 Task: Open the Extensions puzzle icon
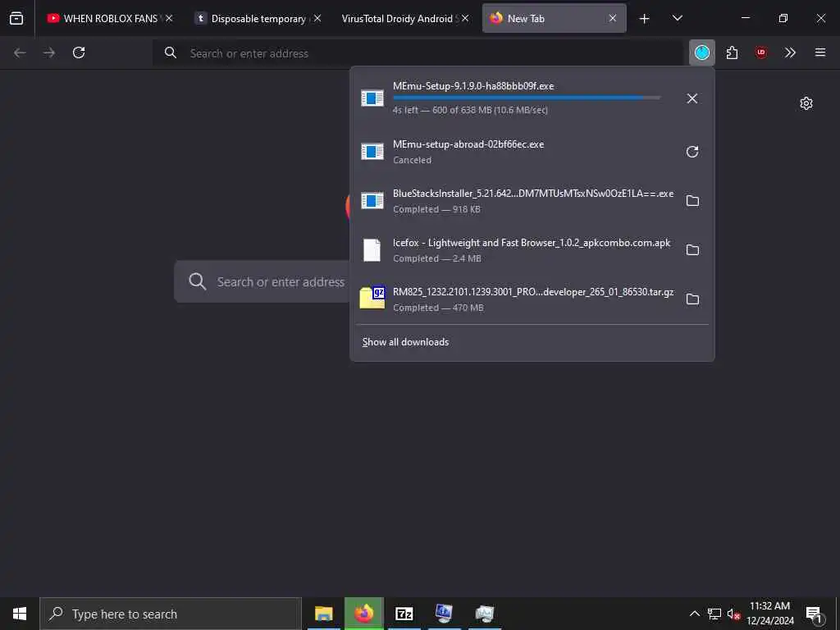[732, 52]
